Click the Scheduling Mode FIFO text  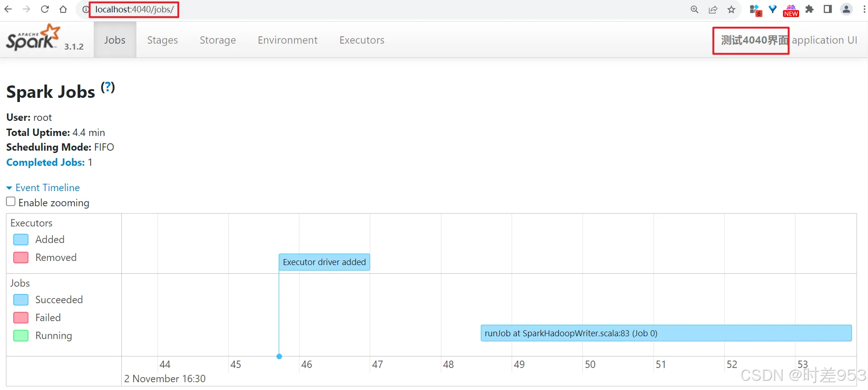tap(60, 147)
